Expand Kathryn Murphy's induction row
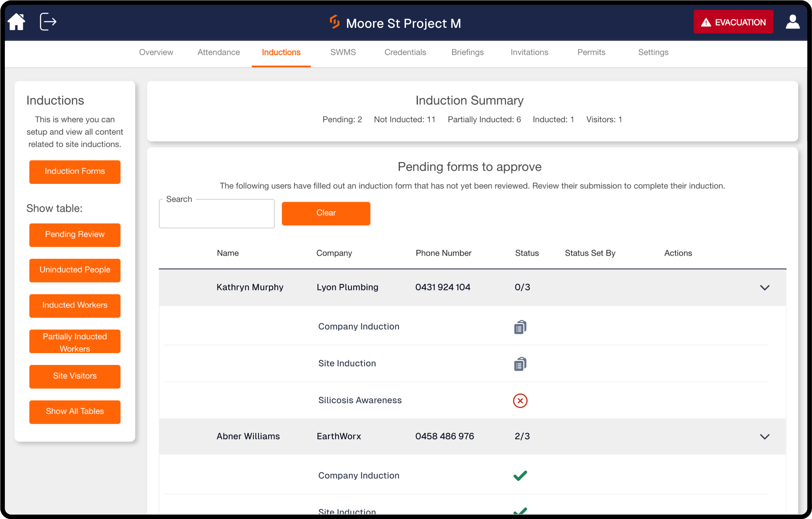The image size is (812, 519). point(764,287)
